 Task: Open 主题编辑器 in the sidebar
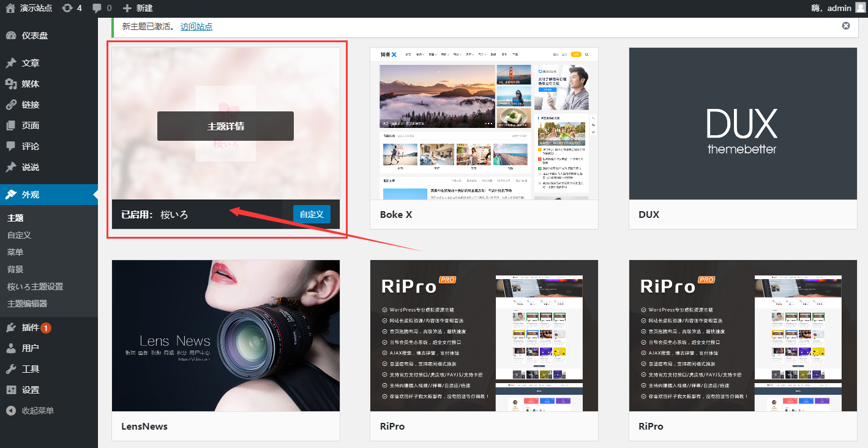click(27, 304)
